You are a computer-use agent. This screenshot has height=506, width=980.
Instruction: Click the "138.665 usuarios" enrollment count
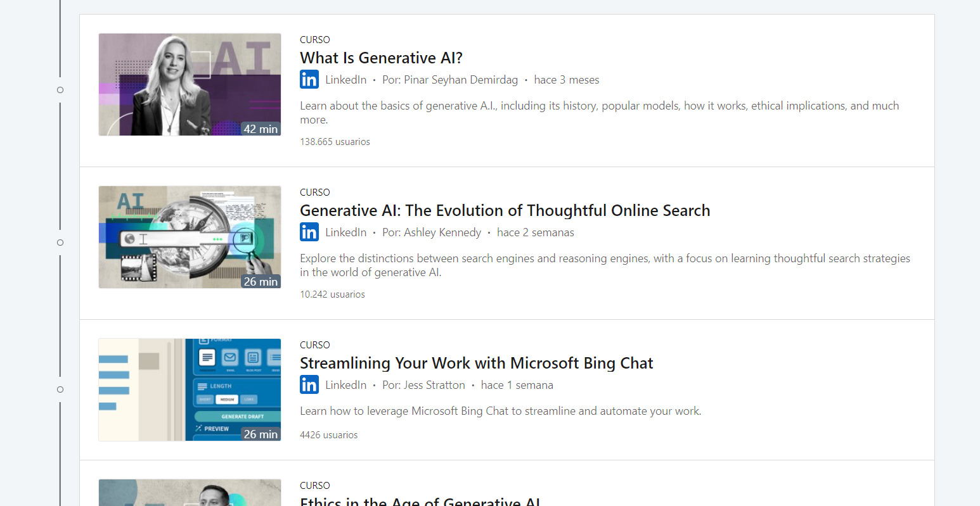(x=335, y=141)
